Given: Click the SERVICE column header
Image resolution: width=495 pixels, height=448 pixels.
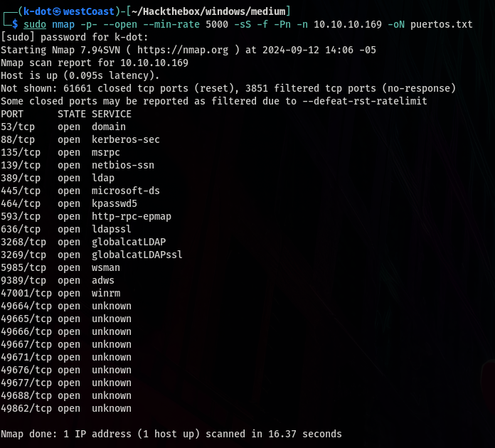Looking at the screenshot, I should tap(112, 114).
